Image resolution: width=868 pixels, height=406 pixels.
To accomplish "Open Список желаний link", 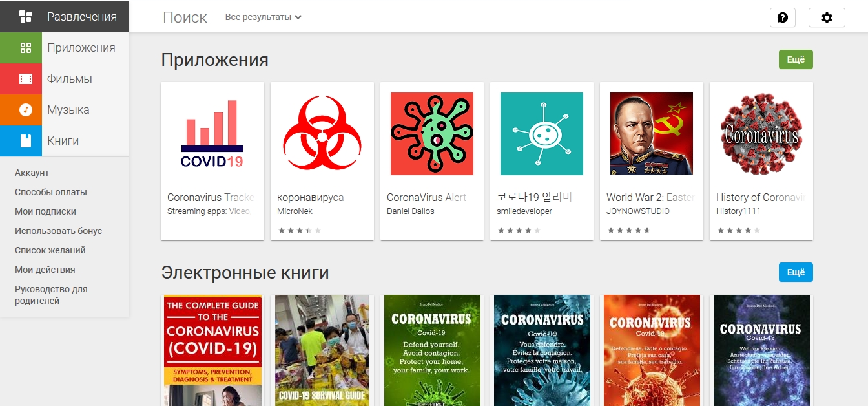I will point(50,250).
